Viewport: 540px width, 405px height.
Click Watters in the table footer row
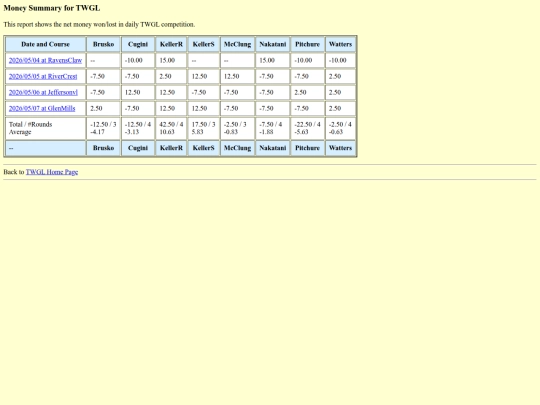click(x=340, y=148)
